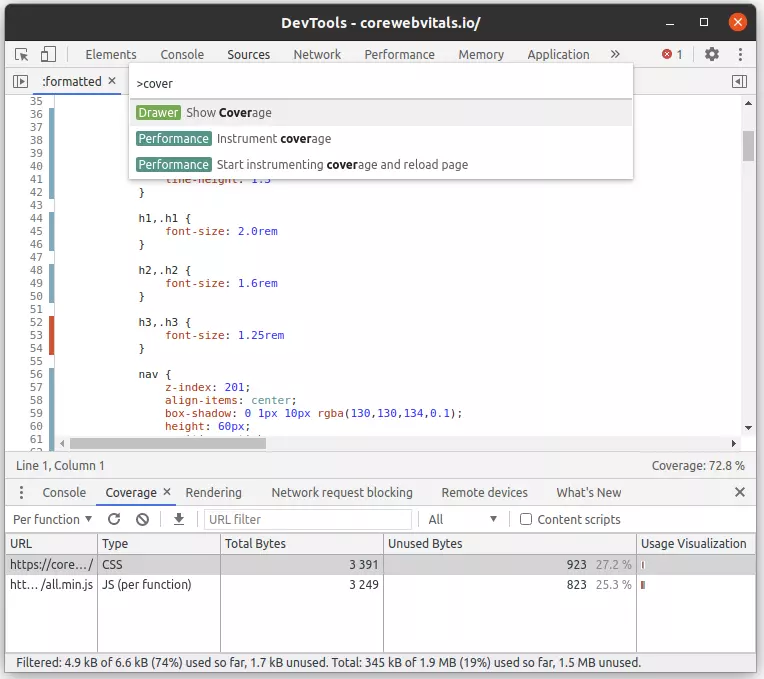Click the nav { selector in code
The width and height of the screenshot is (764, 679).
tap(154, 374)
